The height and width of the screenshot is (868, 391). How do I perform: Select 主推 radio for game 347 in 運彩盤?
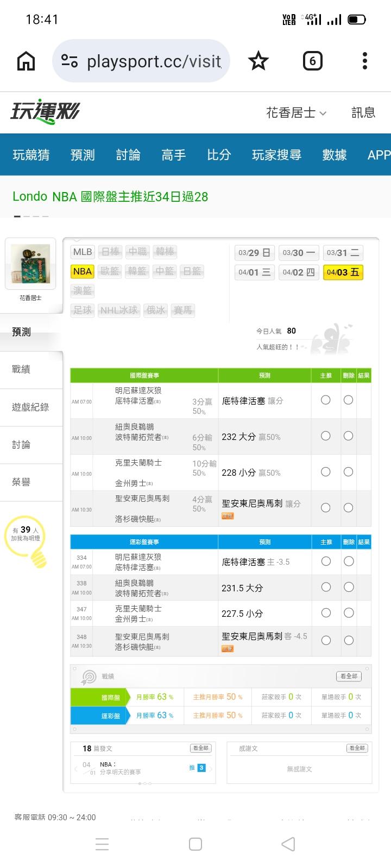pos(326,612)
